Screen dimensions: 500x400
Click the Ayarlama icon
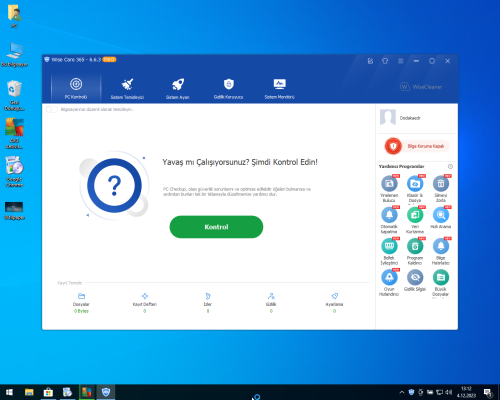pyautogui.click(x=334, y=296)
